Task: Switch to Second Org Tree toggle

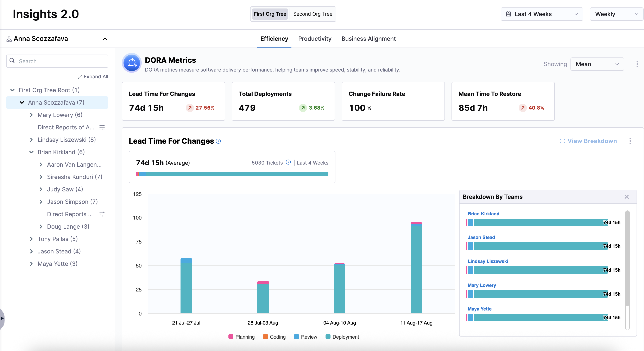Action: tap(312, 14)
